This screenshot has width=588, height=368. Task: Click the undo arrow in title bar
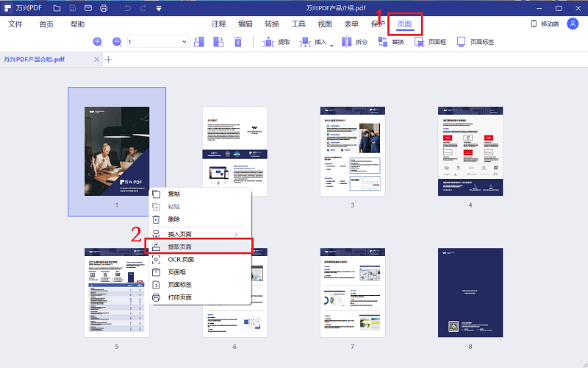click(x=126, y=8)
